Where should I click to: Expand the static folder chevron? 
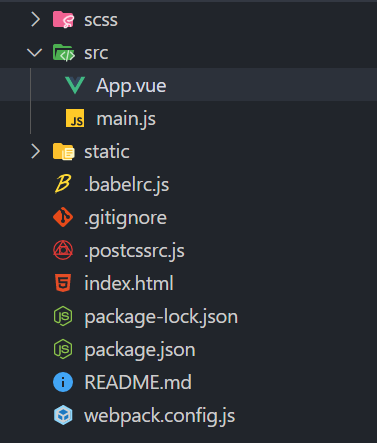(35, 151)
